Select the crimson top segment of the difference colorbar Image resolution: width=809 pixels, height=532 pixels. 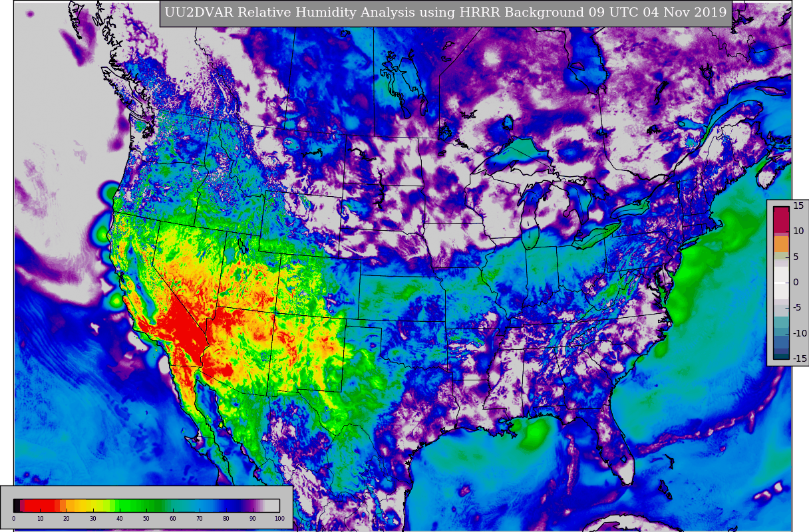781,219
